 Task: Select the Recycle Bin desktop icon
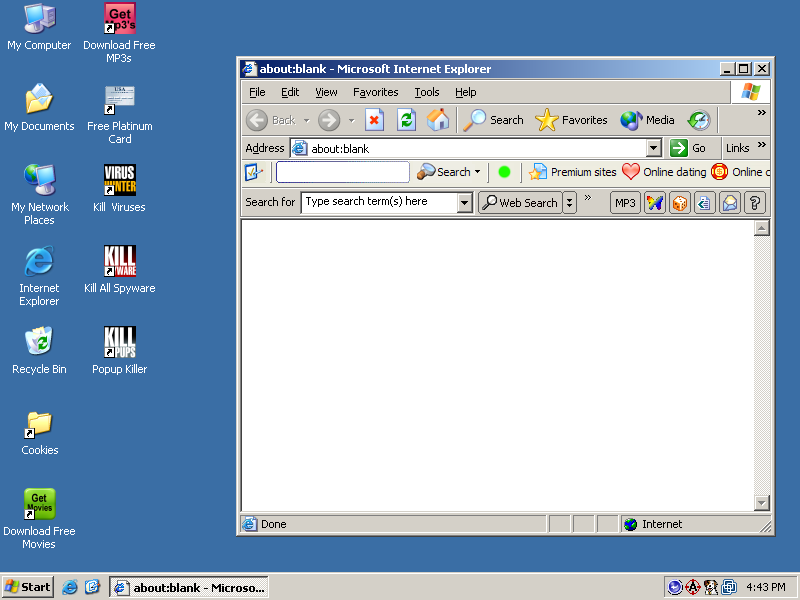point(39,351)
